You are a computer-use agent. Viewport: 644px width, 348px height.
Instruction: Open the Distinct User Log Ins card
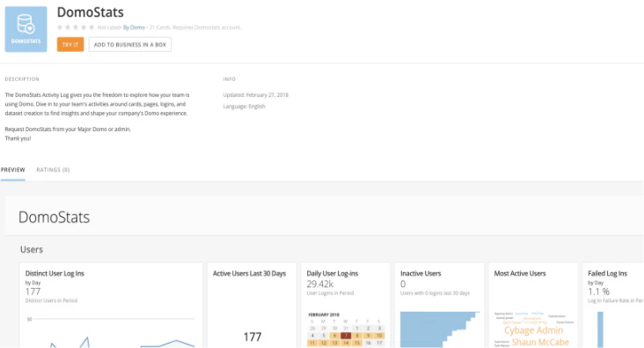click(111, 305)
